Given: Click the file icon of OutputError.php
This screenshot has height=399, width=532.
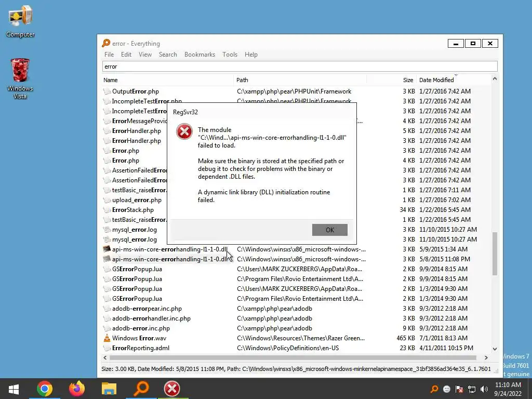Looking at the screenshot, I should 107,91.
